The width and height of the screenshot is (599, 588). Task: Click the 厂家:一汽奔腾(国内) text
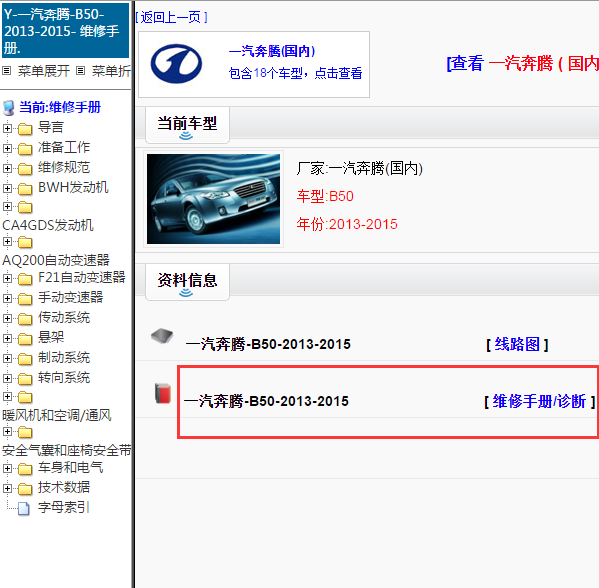point(359,168)
